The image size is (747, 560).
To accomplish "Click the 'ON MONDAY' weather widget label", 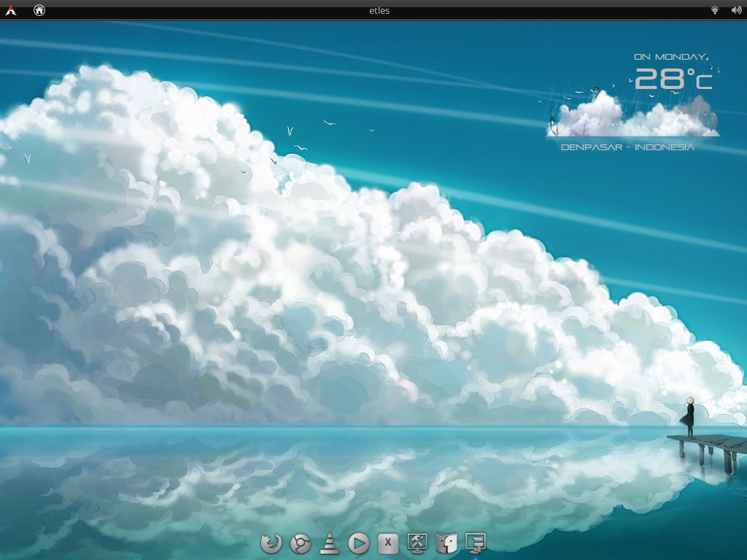I will click(x=669, y=57).
